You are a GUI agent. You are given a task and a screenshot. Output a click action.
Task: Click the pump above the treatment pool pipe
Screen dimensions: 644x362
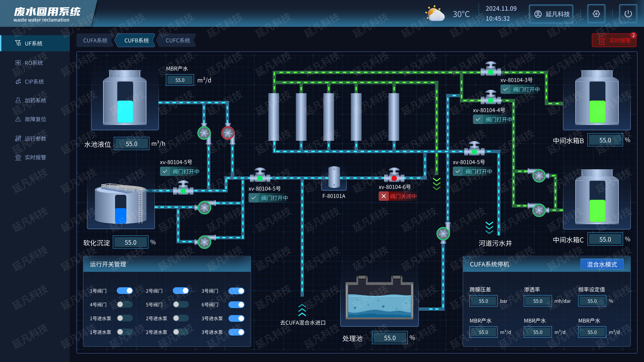(x=443, y=233)
